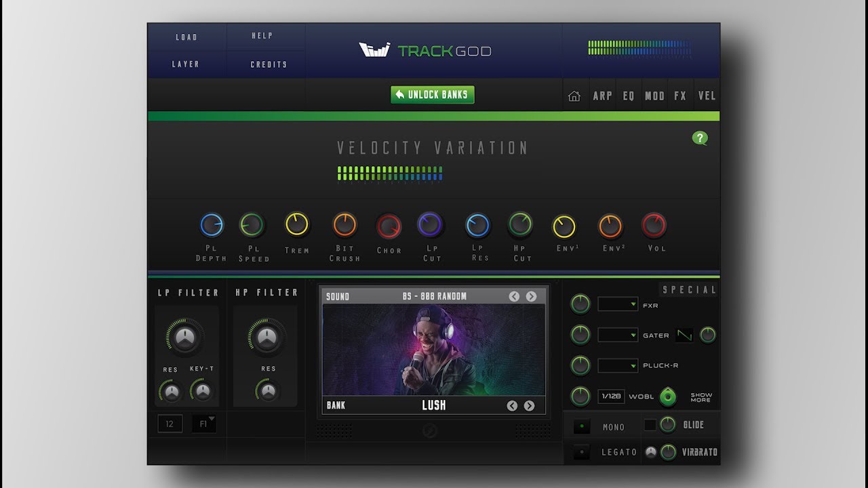868x488 pixels.
Task: Click the green WOBL sync knob icon
Action: coord(669,396)
